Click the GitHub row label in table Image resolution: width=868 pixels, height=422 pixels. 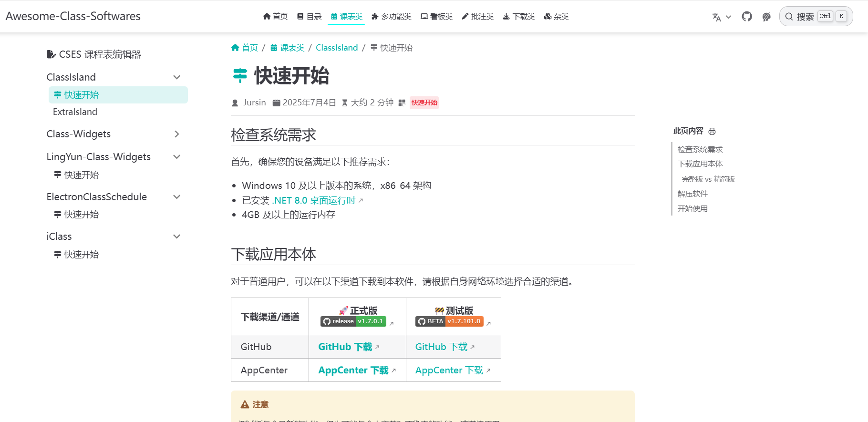(256, 347)
